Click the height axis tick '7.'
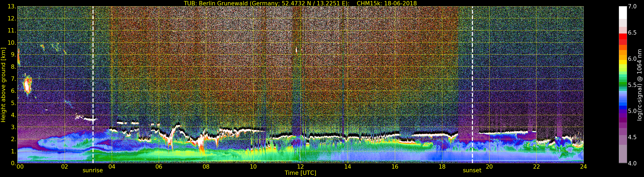 pyautogui.click(x=14, y=79)
